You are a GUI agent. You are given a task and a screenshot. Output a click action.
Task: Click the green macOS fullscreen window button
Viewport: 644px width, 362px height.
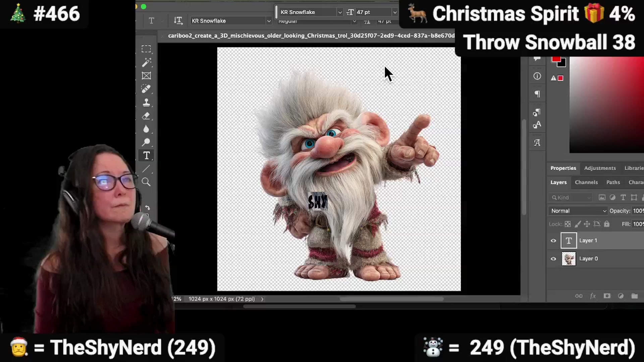(x=144, y=6)
